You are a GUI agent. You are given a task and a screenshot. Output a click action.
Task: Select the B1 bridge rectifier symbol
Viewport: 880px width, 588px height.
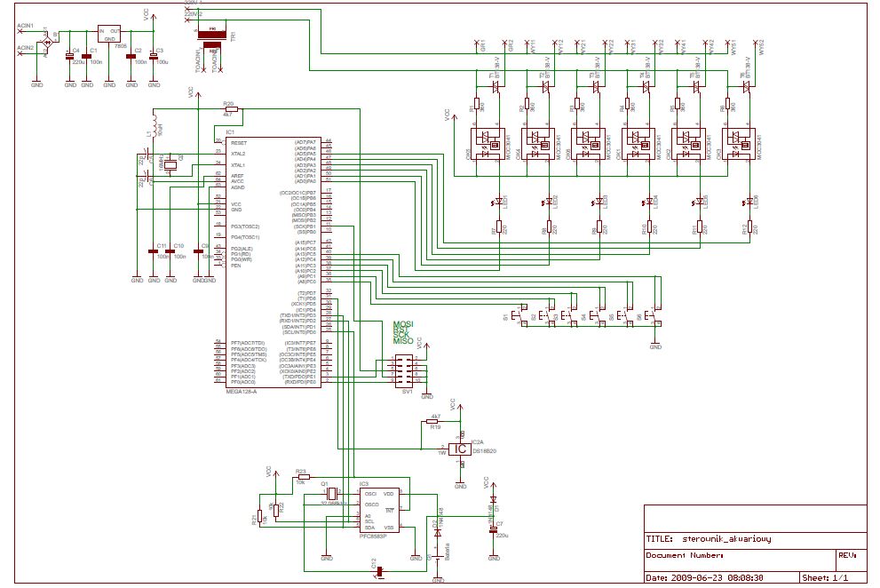pos(46,43)
